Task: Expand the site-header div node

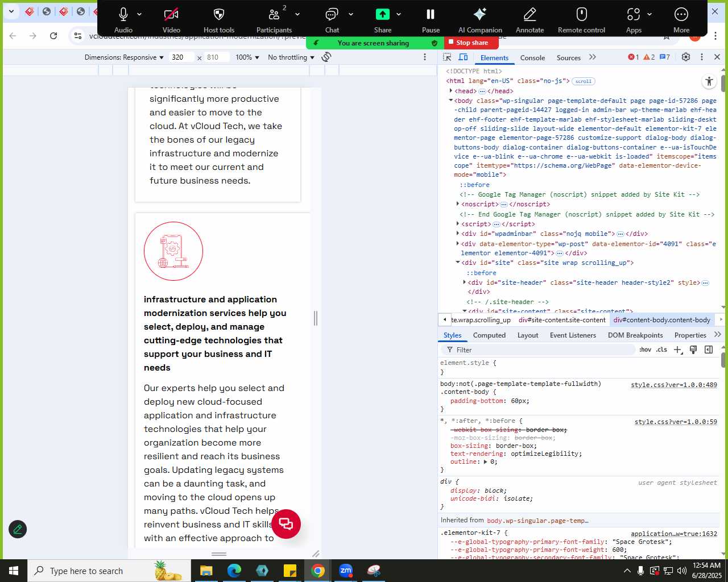Action: 465,282
